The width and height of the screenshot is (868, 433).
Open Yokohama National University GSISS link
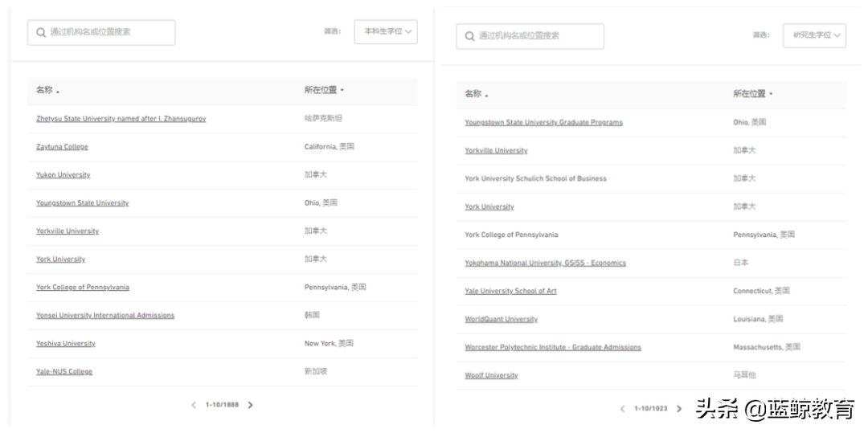coord(545,263)
